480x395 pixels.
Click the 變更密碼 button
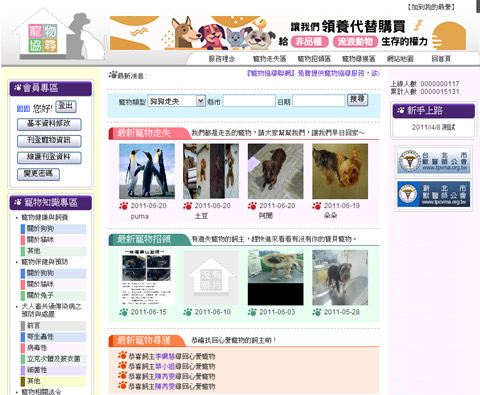[38, 174]
